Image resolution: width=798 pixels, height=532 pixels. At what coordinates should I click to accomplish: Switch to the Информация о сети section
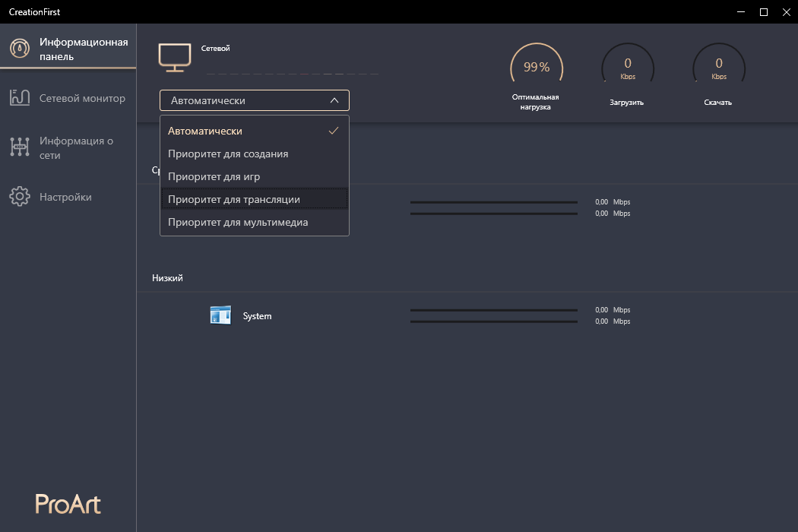pos(68,147)
